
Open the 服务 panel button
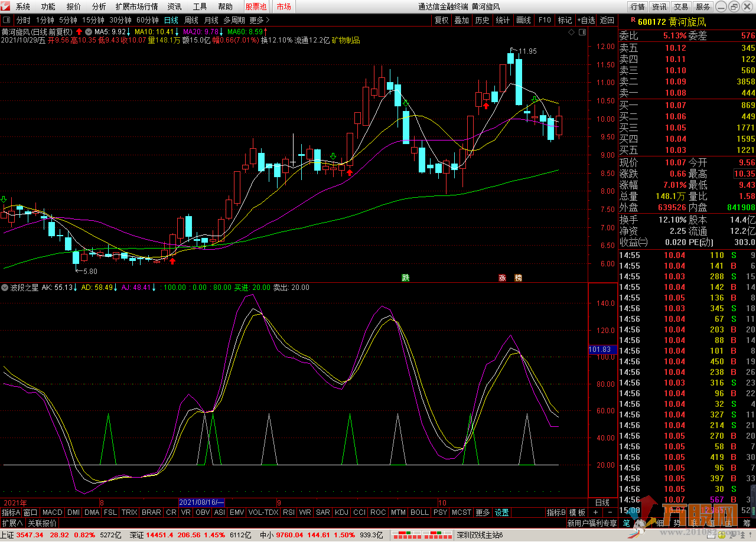coord(703,7)
